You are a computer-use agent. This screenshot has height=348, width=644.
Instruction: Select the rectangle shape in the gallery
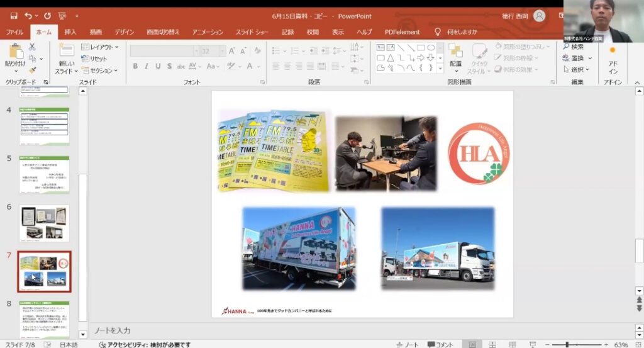421,48
